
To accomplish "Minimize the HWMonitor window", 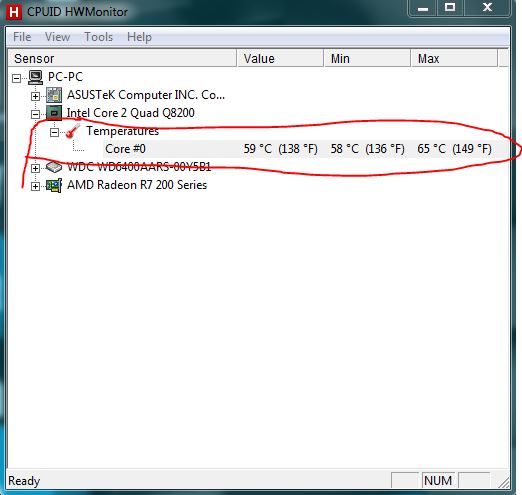I will pyautogui.click(x=423, y=8).
